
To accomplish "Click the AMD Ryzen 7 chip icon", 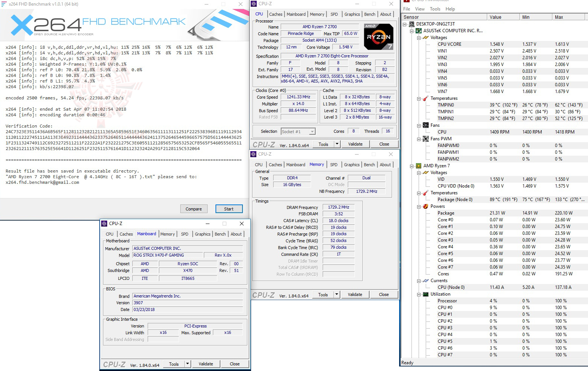I will point(419,166).
